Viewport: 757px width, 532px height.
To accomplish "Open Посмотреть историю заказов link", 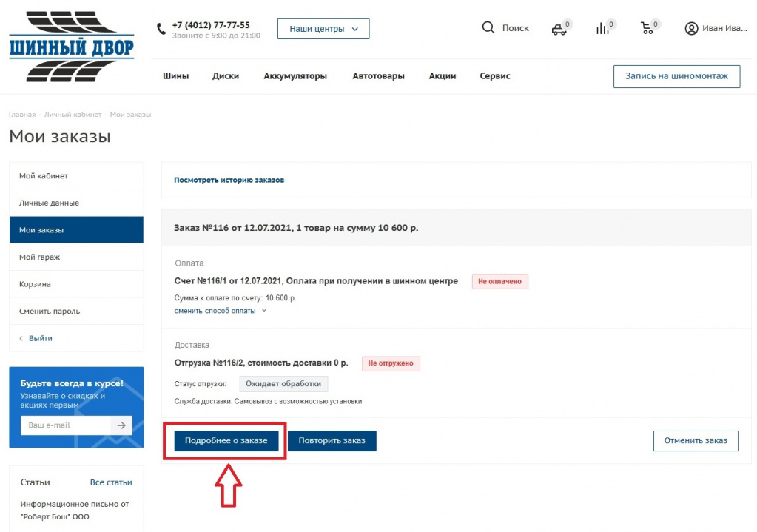I will click(229, 180).
